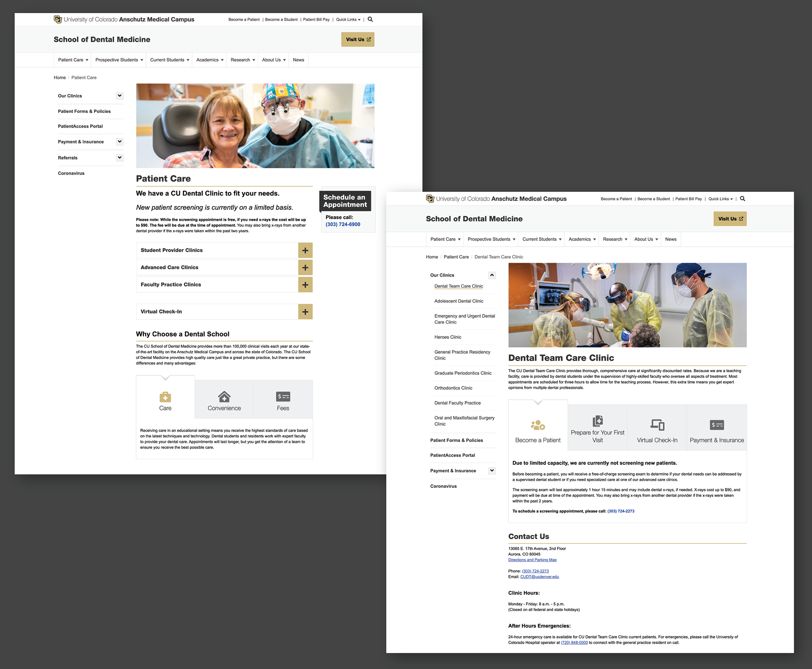Click Patient Care breadcrumb on right page
This screenshot has width=812, height=669.
tap(456, 257)
